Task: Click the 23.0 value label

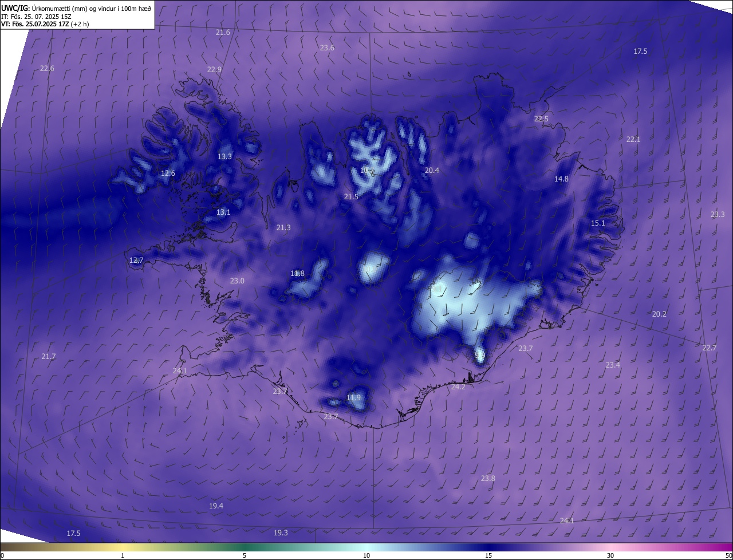Action: pyautogui.click(x=237, y=281)
